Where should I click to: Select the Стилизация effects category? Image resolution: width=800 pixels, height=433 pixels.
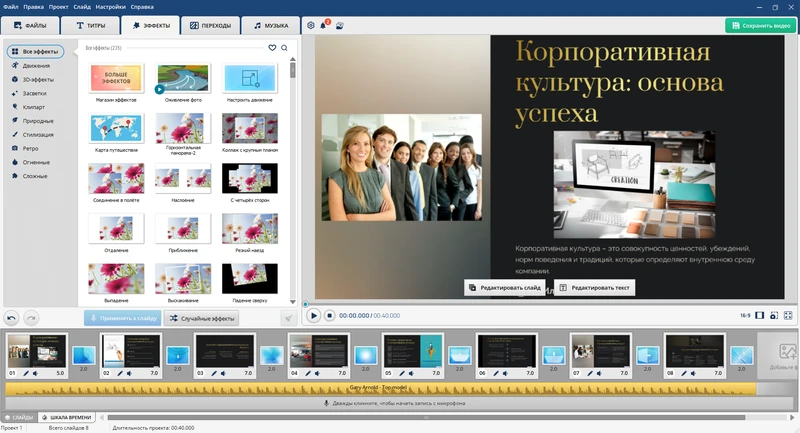38,135
